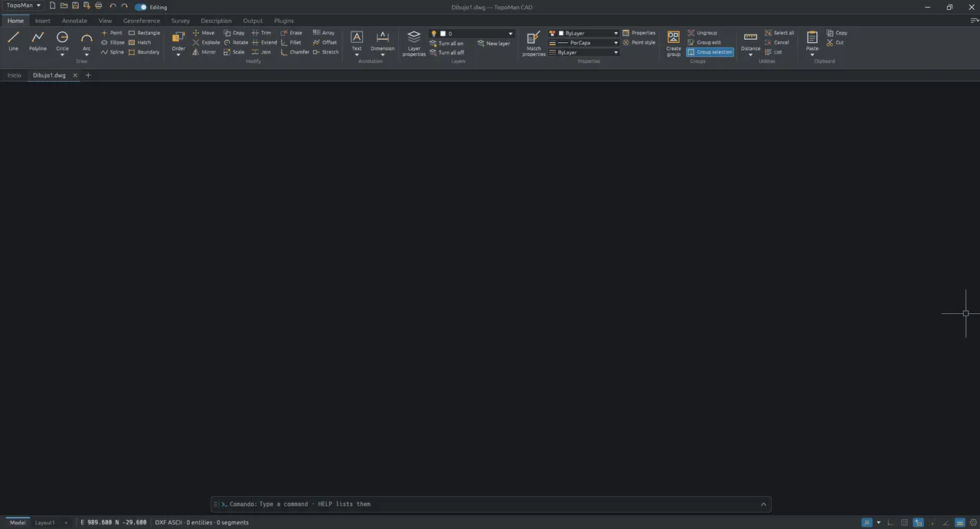The height and width of the screenshot is (529, 980).
Task: Choose the Ellipse tool
Action: 113,43
